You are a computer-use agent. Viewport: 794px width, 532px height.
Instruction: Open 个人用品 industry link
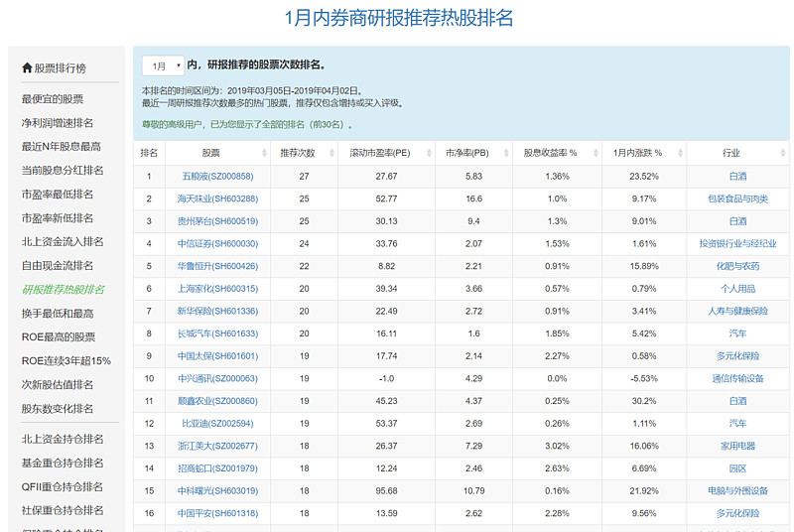[x=737, y=289]
